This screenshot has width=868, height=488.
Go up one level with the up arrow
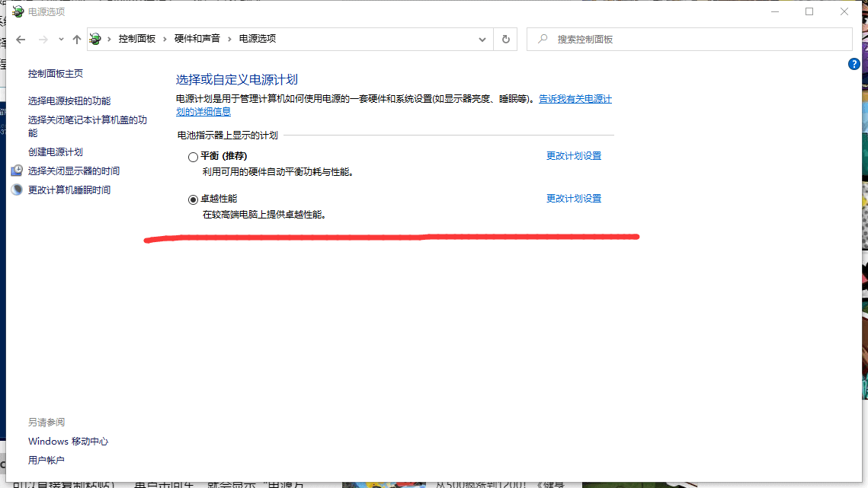click(76, 40)
